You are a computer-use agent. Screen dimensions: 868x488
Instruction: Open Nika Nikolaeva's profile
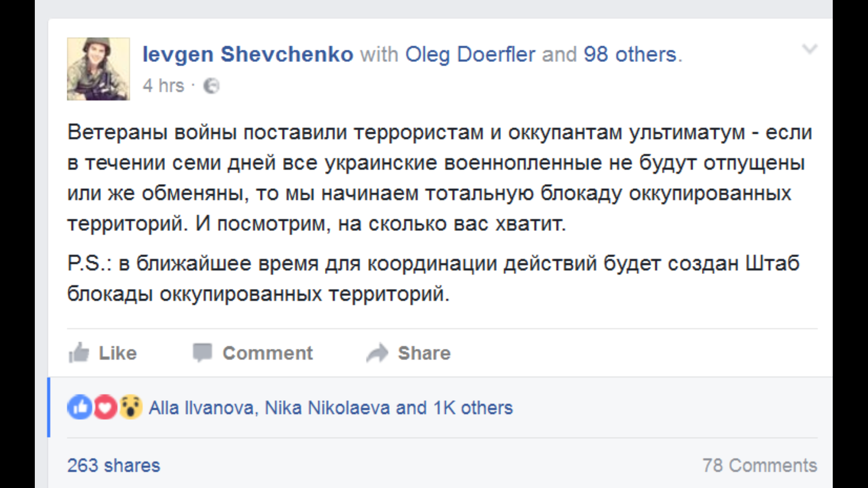tap(327, 408)
